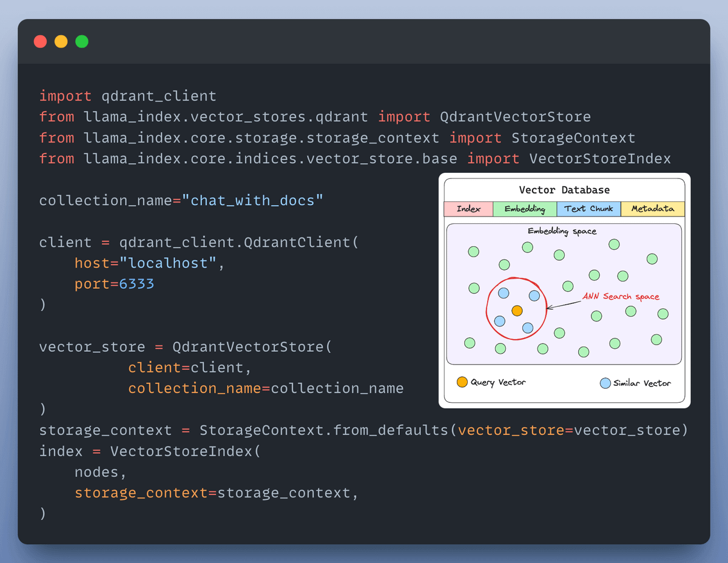The width and height of the screenshot is (728, 563).
Task: Click the Embedding column header
Action: point(525,209)
